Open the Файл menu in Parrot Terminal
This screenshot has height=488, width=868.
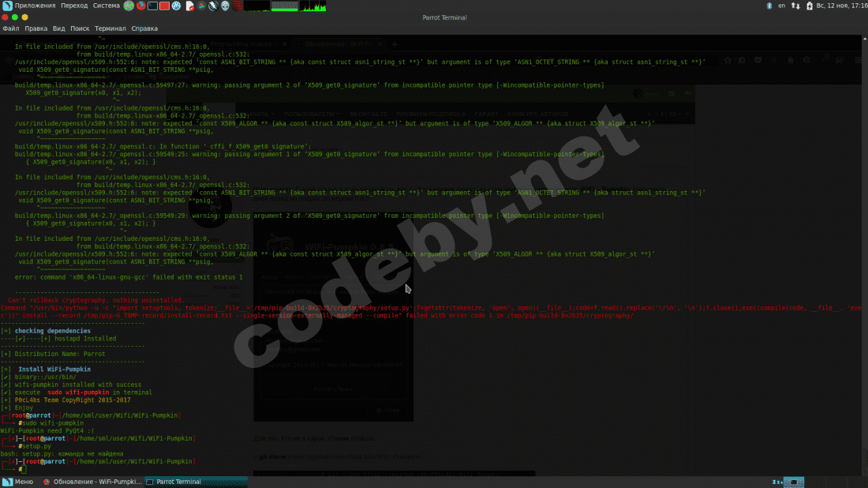pos(11,28)
